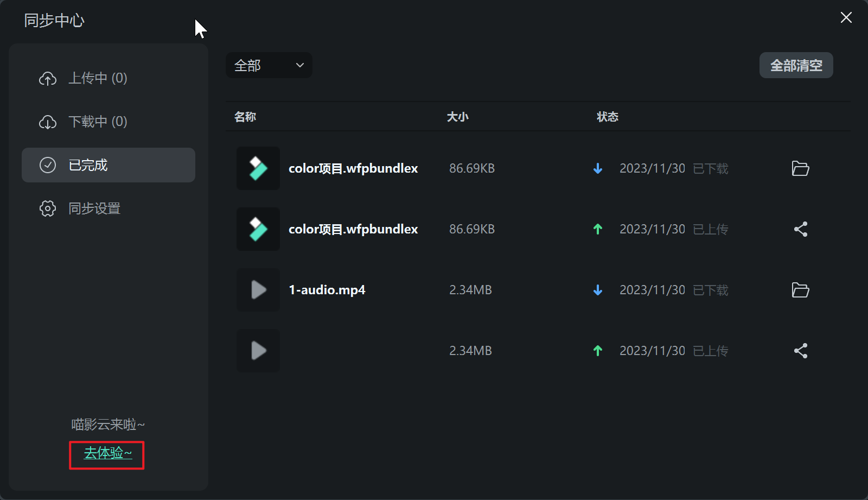This screenshot has width=868, height=500.
Task: Click the sync settings gear icon
Action: pyautogui.click(x=48, y=208)
